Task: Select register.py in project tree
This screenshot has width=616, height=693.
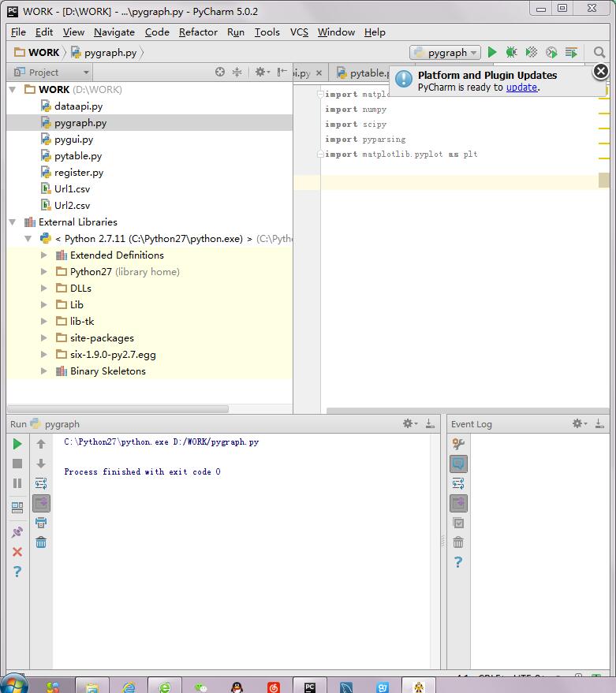Action: tap(79, 173)
